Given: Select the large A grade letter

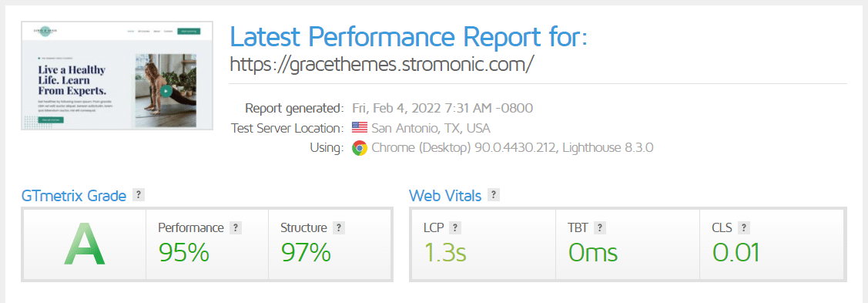Looking at the screenshot, I should tap(84, 244).
